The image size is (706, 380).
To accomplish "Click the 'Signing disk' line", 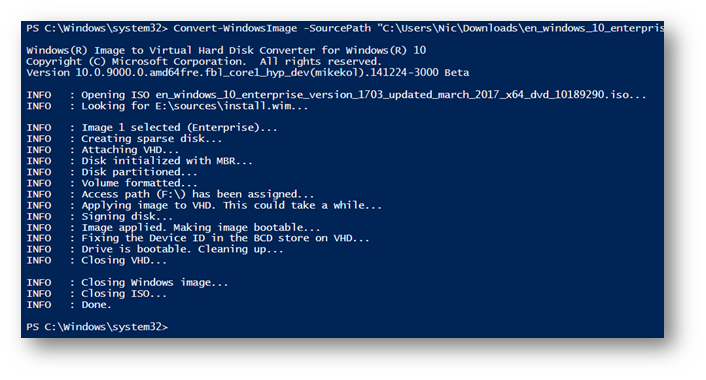I will 100,217.
